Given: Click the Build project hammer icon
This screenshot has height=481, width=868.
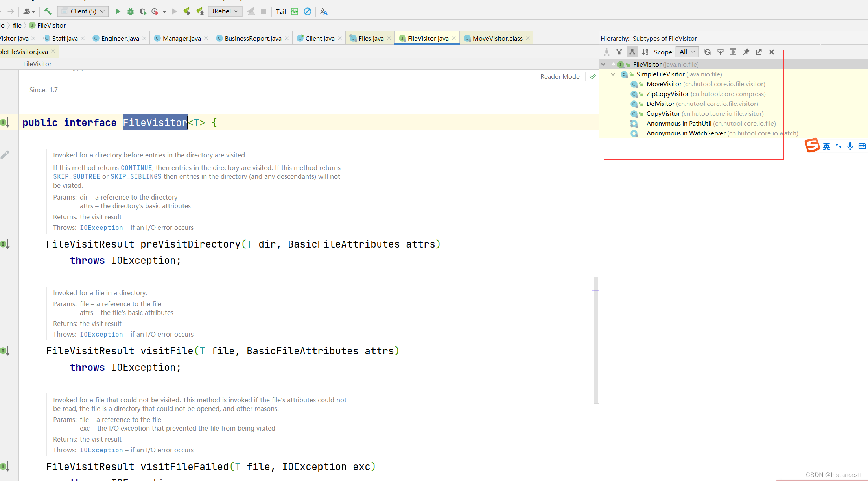Looking at the screenshot, I should [x=48, y=11].
